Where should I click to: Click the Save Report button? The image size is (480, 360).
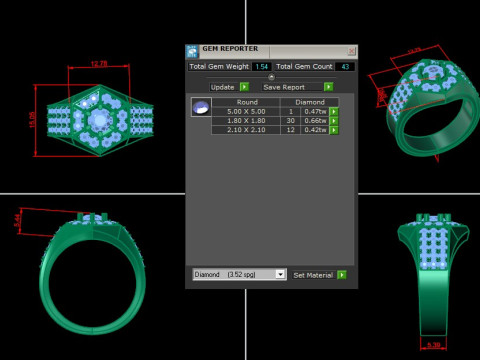click(x=292, y=87)
